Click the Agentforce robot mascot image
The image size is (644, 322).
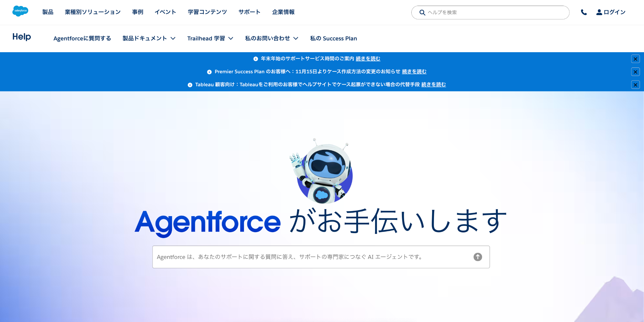point(322,171)
